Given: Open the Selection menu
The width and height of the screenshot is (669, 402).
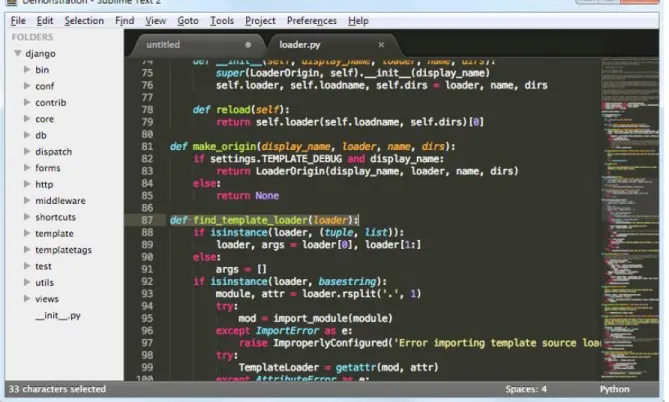Looking at the screenshot, I should (x=84, y=20).
